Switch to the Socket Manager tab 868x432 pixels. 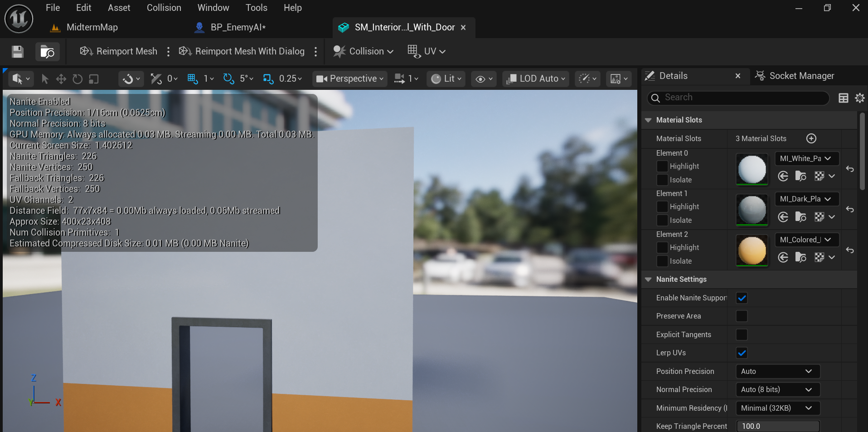(795, 76)
